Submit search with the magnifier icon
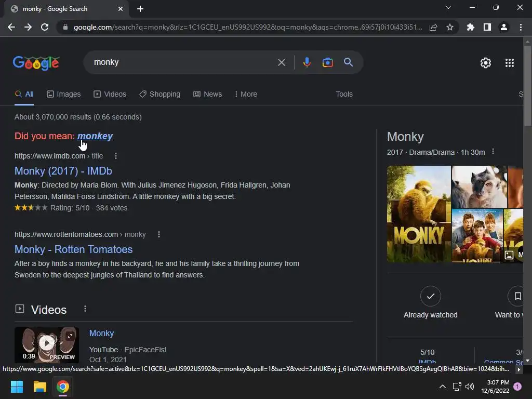The image size is (532, 399). tap(349, 62)
